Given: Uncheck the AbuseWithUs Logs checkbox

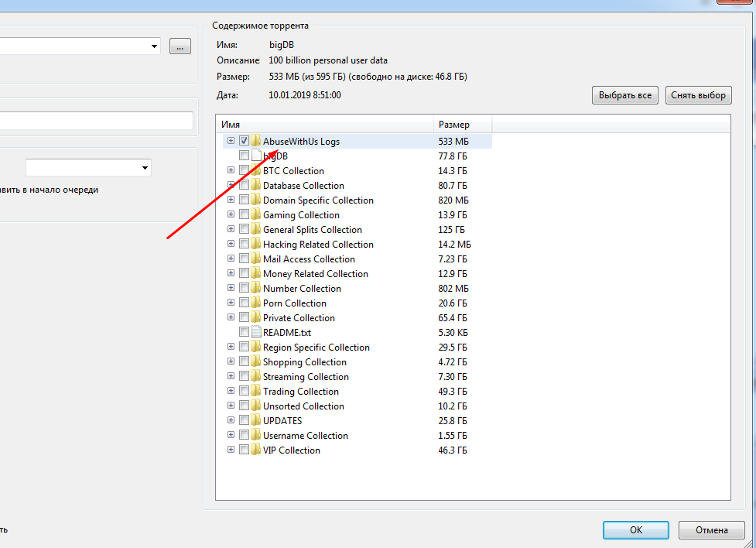Looking at the screenshot, I should pyautogui.click(x=244, y=142).
